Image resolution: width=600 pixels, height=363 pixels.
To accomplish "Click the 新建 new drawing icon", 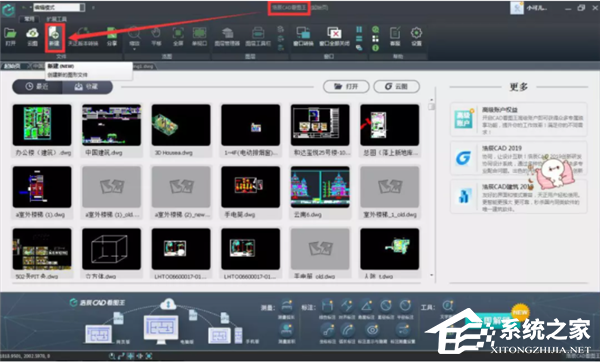I will click(55, 37).
